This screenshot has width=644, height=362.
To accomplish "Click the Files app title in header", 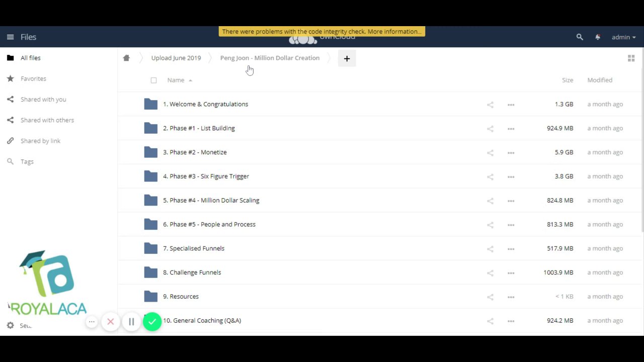I will coord(28,37).
